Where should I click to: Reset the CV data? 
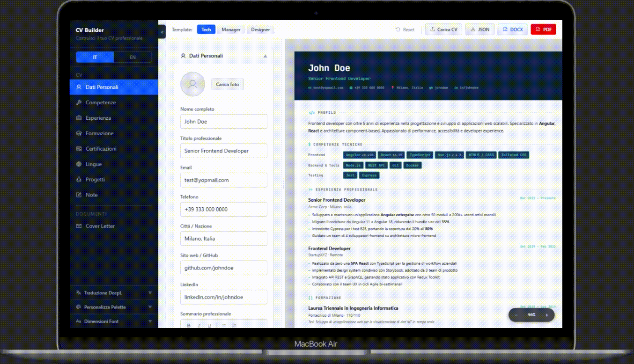(x=405, y=29)
